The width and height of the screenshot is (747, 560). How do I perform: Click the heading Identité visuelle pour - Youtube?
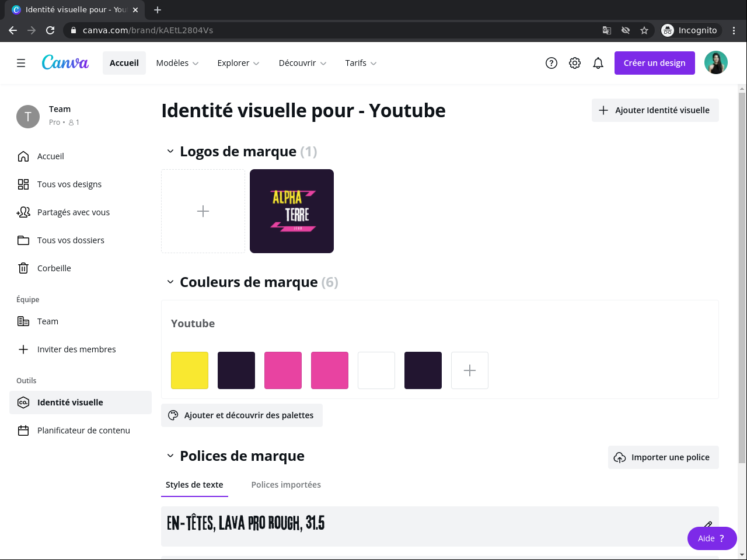click(303, 111)
